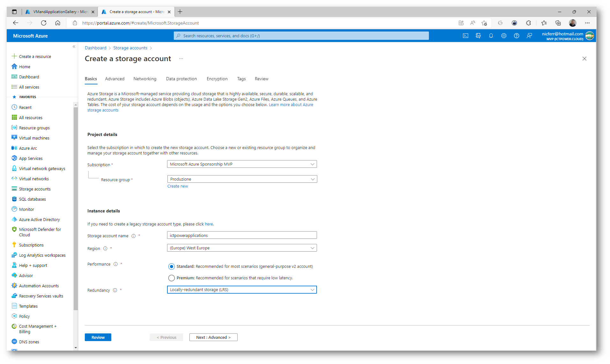Switch to the Networking tab
Image resolution: width=610 pixels, height=364 pixels.
tap(145, 79)
